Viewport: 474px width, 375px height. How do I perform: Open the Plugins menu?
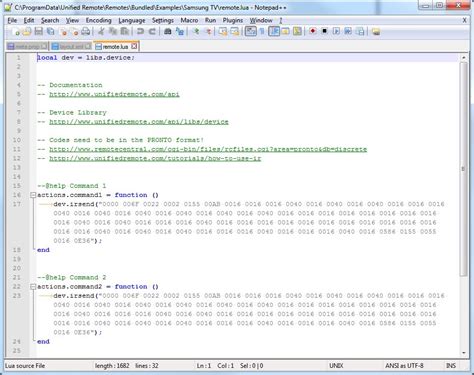(x=233, y=20)
